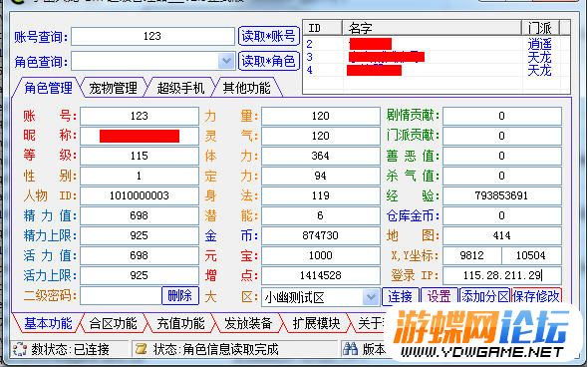Click the 精力值 field showing 698

140,215
